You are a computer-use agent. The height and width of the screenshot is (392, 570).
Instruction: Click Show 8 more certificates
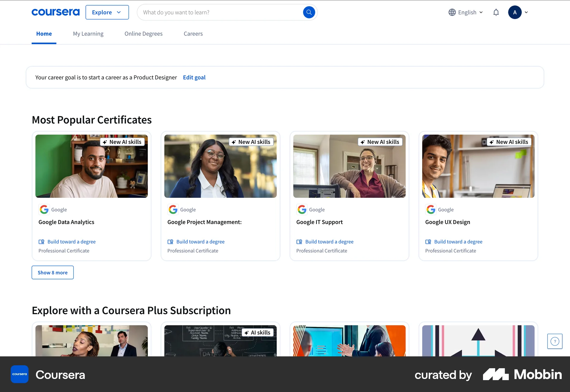tap(53, 272)
